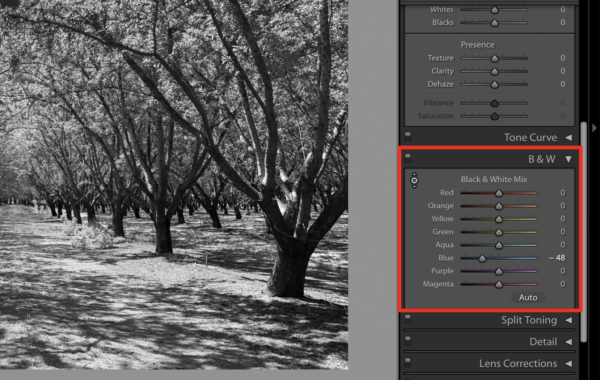Click the Clarity value field
This screenshot has height=380, width=600.
pos(562,71)
